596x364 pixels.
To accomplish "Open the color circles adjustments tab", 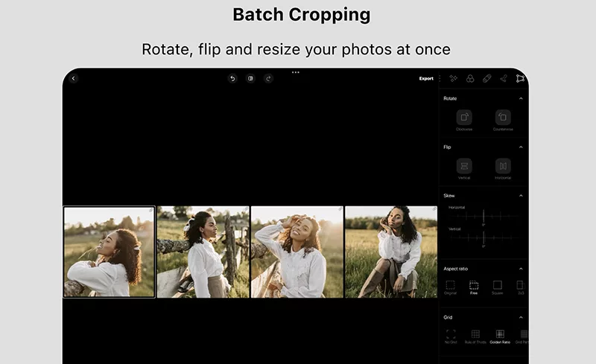I will point(470,79).
